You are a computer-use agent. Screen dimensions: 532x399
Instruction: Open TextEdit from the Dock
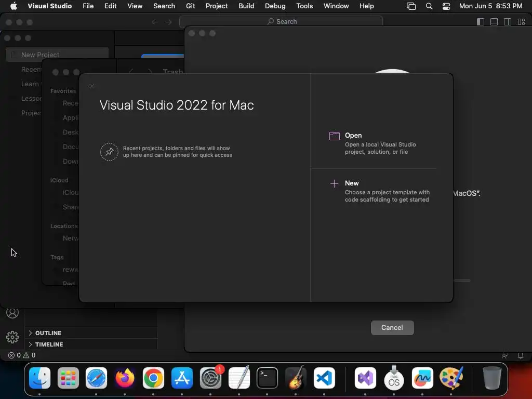[239, 378]
